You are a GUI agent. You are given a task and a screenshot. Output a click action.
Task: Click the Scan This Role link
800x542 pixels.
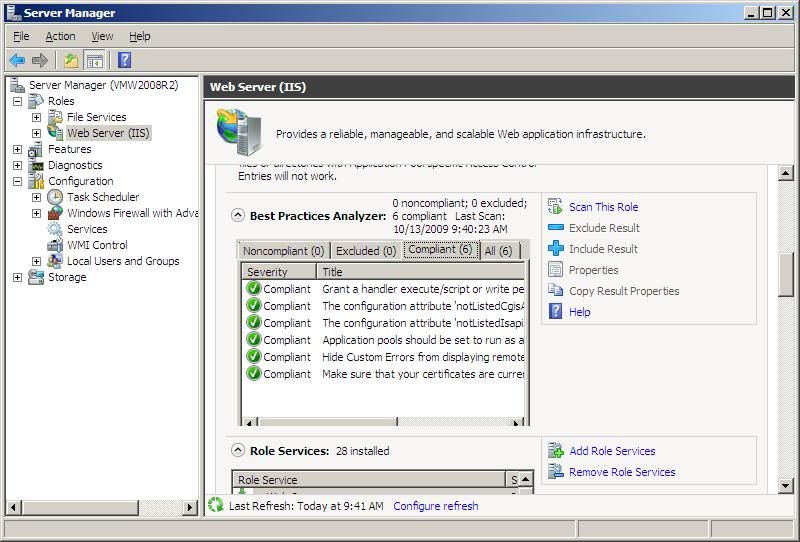tap(604, 207)
